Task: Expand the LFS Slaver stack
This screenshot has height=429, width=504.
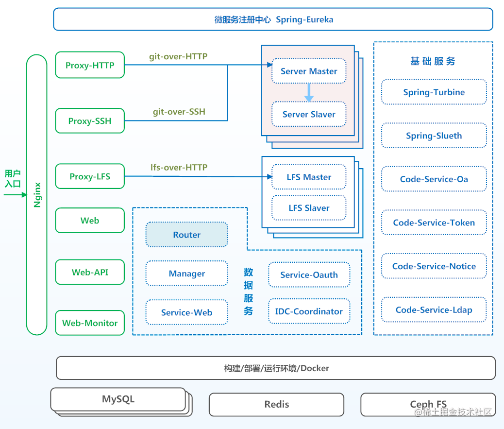Action: [x=308, y=207]
